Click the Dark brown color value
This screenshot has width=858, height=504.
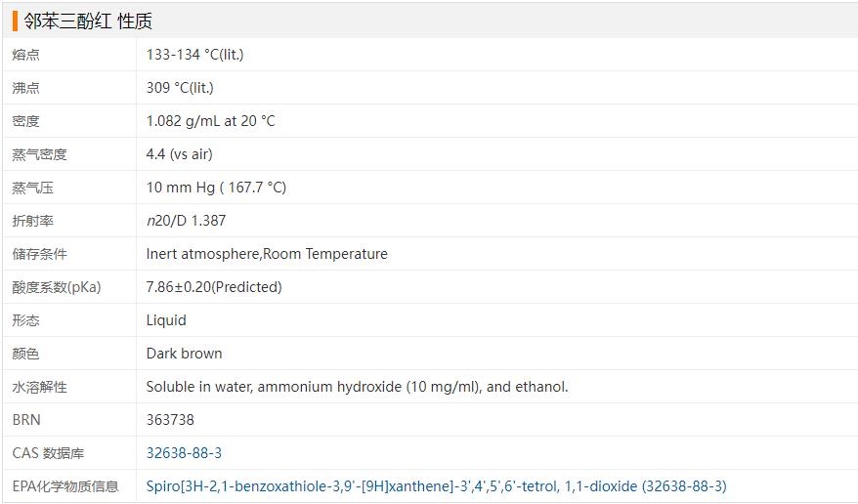point(184,354)
